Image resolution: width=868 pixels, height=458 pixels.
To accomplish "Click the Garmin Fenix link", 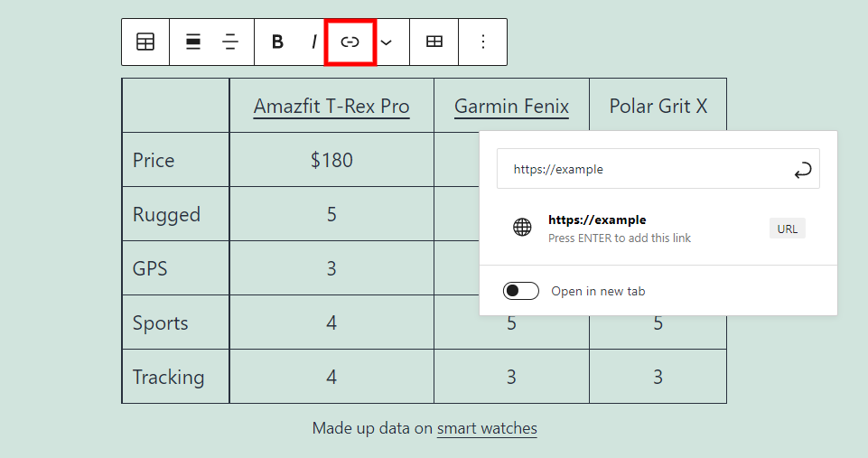I will pyautogui.click(x=511, y=107).
